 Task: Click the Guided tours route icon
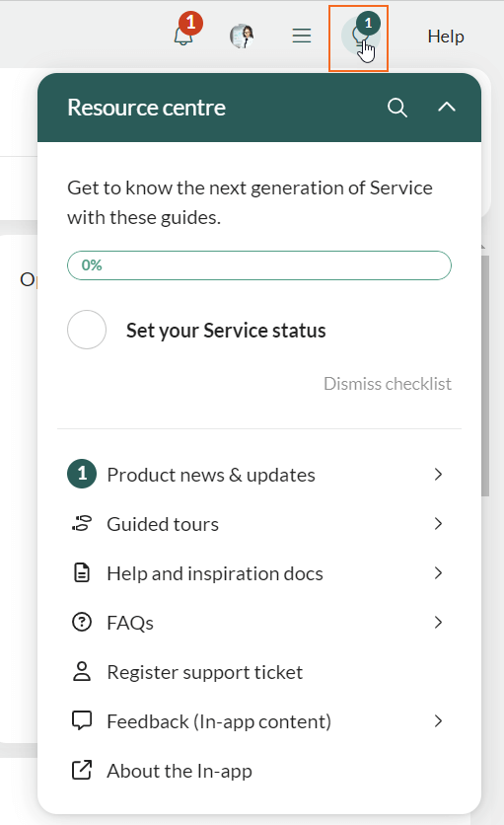82,523
